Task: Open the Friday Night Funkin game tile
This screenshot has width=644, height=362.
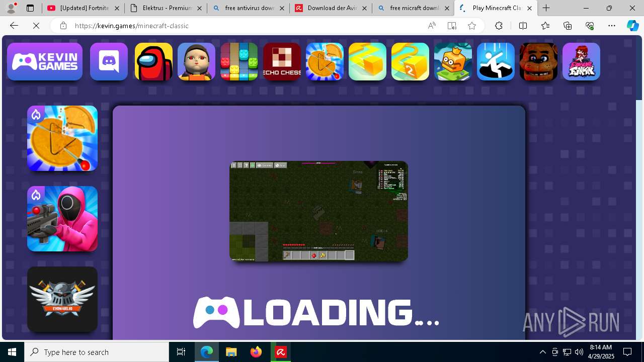Action: pyautogui.click(x=582, y=61)
